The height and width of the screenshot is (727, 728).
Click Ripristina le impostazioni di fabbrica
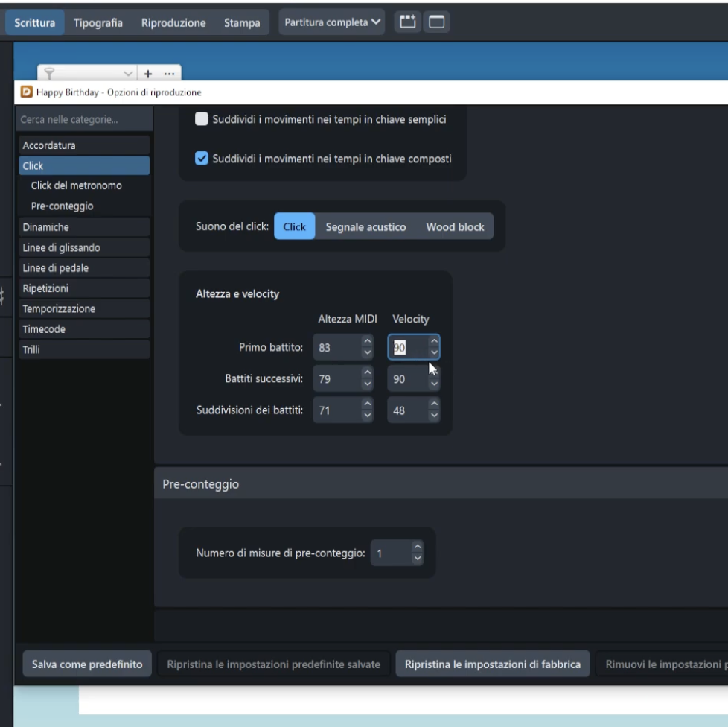(x=492, y=664)
